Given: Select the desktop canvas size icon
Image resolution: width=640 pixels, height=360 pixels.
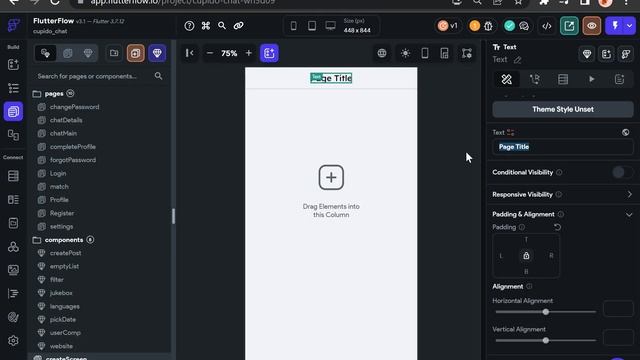Looking at the screenshot, I should 330,26.
